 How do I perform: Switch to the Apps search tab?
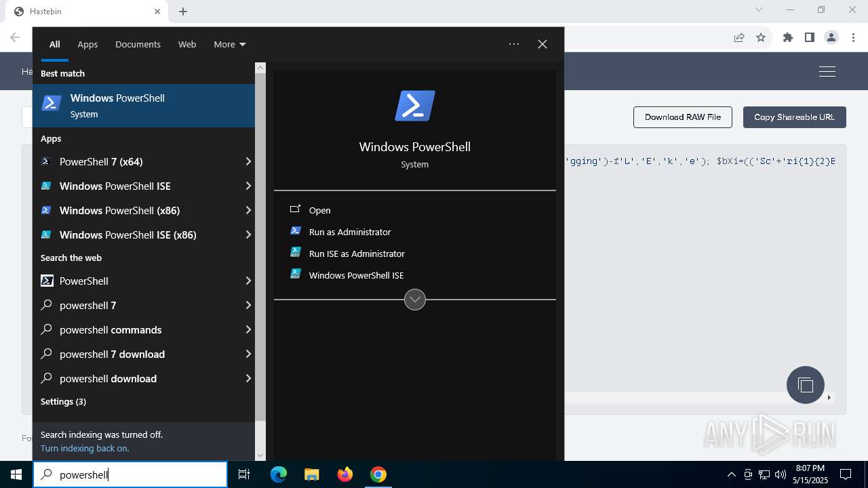pos(87,44)
